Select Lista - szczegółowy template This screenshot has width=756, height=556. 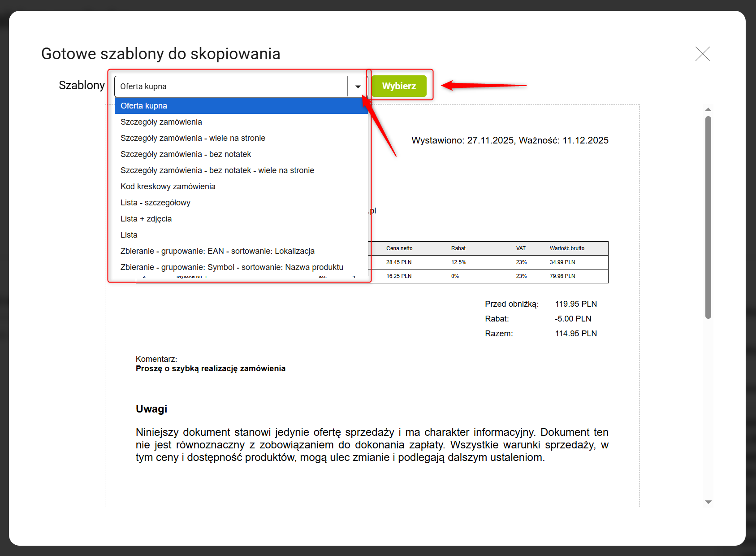156,203
